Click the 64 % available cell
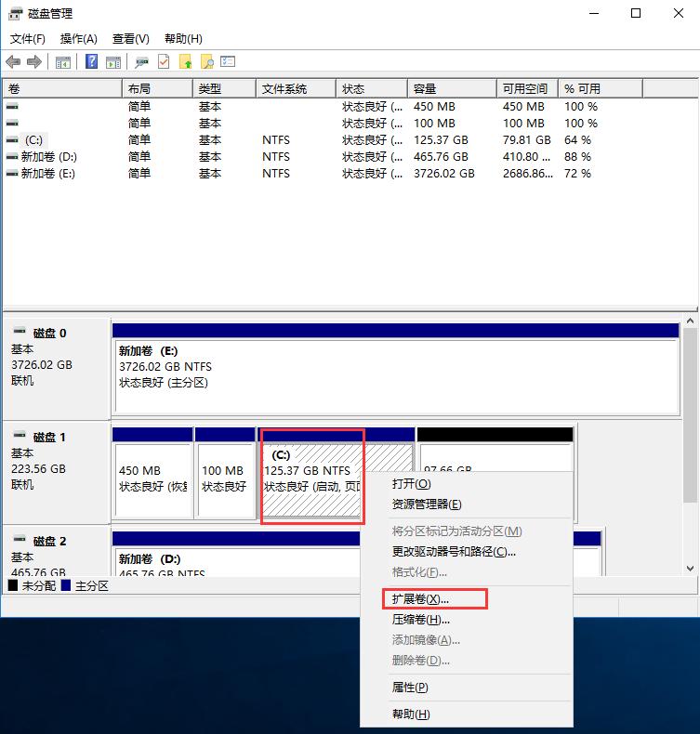Image resolution: width=700 pixels, height=734 pixels. (x=577, y=140)
